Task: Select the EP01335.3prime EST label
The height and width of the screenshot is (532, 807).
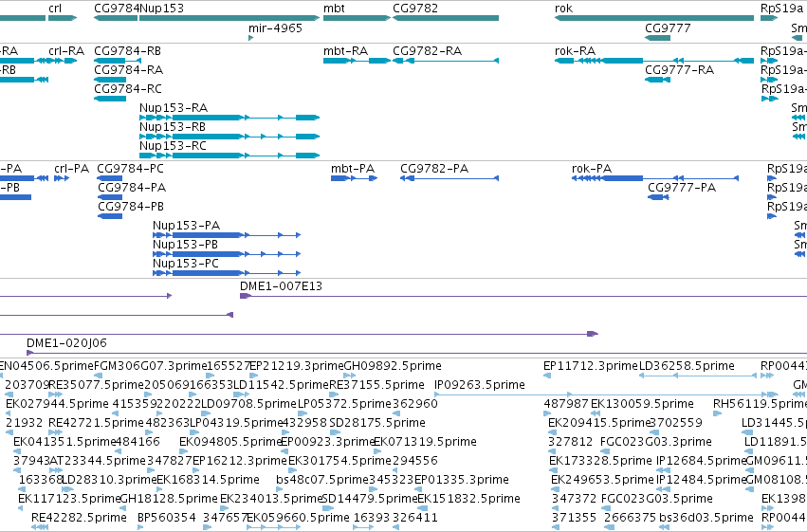Action: 462,481
